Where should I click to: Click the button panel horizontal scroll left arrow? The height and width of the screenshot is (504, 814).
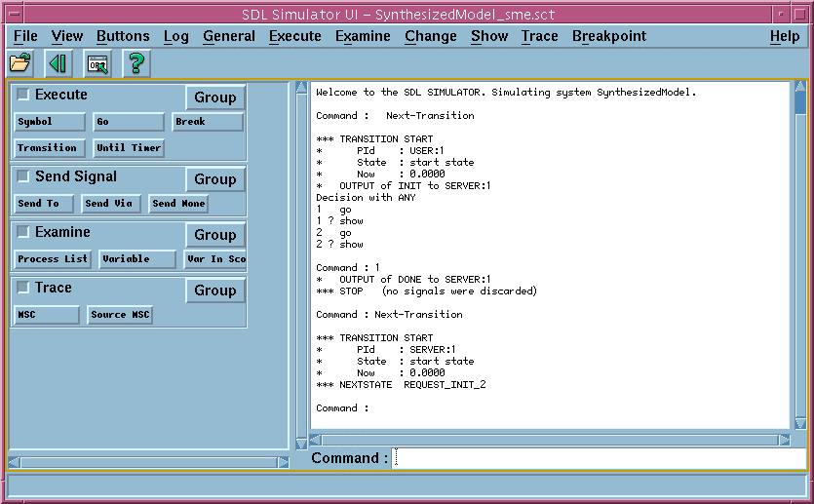[15, 462]
